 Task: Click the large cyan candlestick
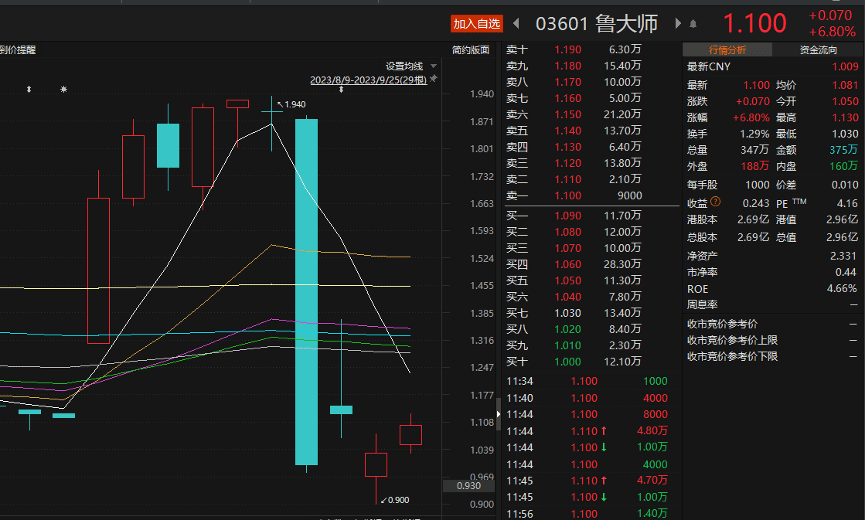[x=306, y=292]
